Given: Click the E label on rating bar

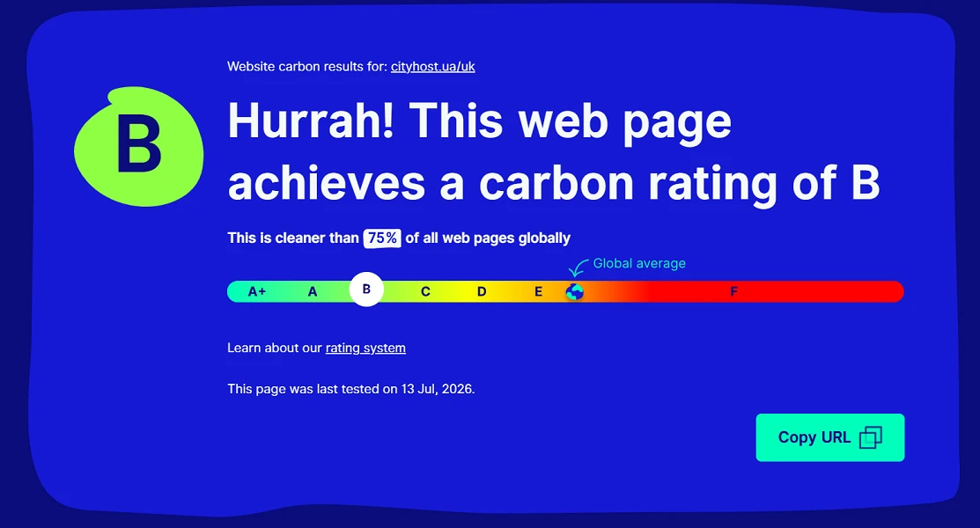Looking at the screenshot, I should (x=538, y=292).
